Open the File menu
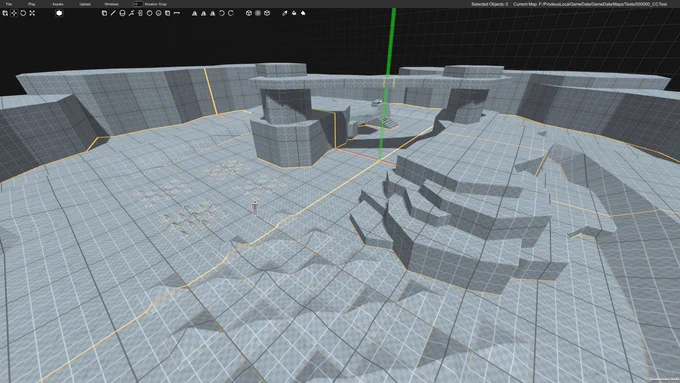The image size is (680, 383). click(9, 4)
